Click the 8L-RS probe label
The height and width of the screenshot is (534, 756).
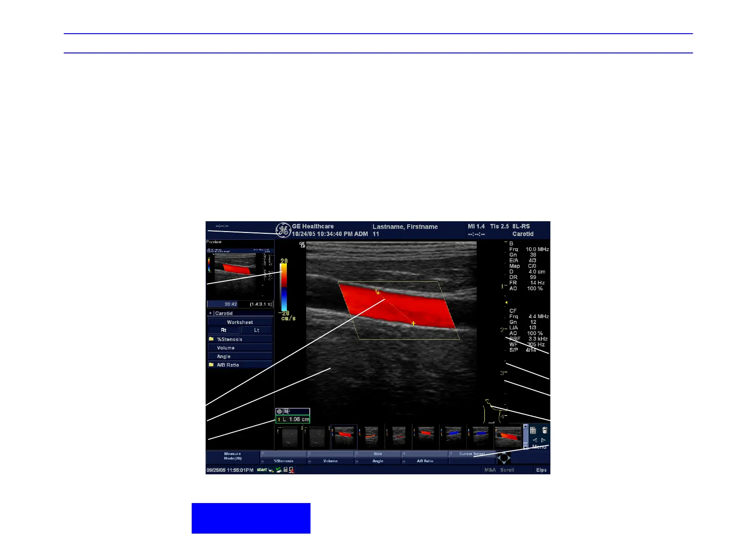pos(521,227)
